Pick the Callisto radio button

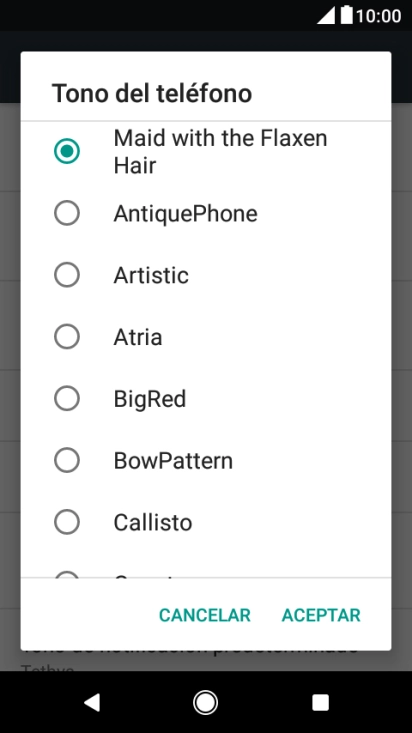pyautogui.click(x=67, y=522)
